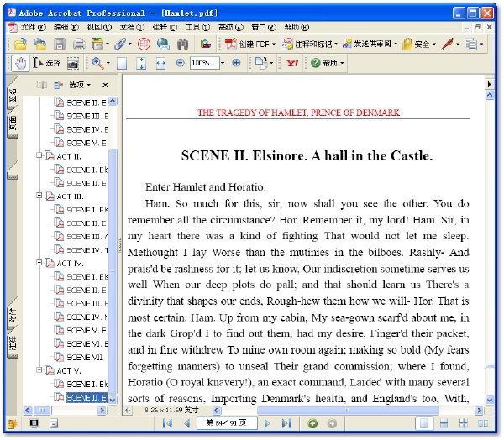Click the Open file folder icon

[20, 44]
